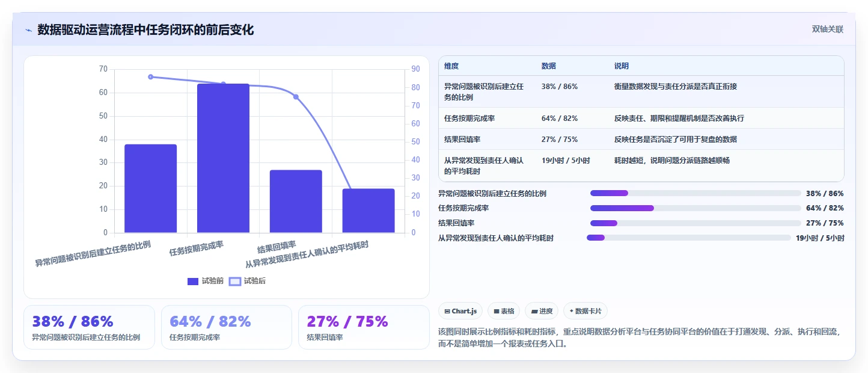Click left axis value 70
868x373 pixels.
[103, 69]
